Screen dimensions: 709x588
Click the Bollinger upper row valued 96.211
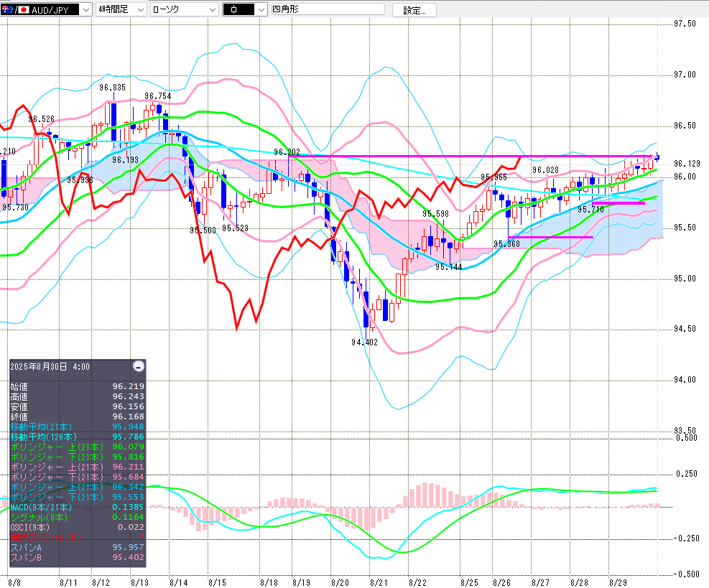pyautogui.click(x=78, y=467)
